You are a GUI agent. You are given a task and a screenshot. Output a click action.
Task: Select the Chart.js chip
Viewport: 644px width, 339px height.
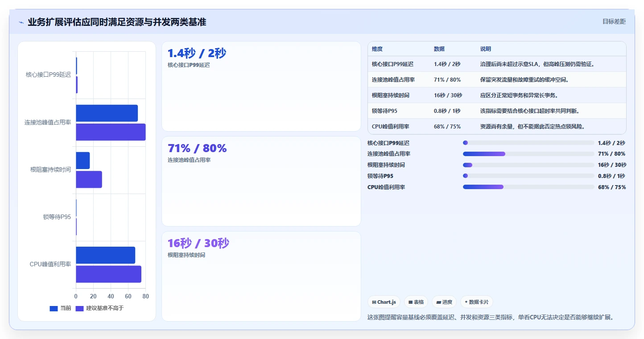tap(384, 302)
